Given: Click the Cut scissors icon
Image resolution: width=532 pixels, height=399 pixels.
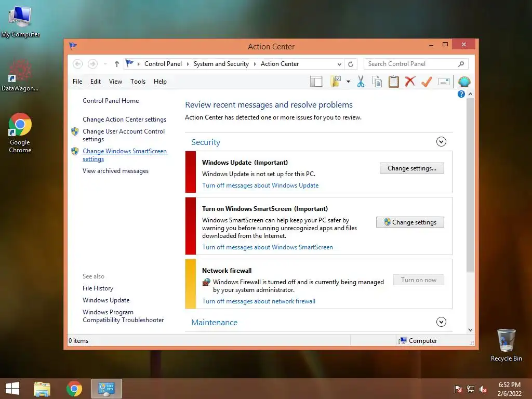Looking at the screenshot, I should pos(361,82).
